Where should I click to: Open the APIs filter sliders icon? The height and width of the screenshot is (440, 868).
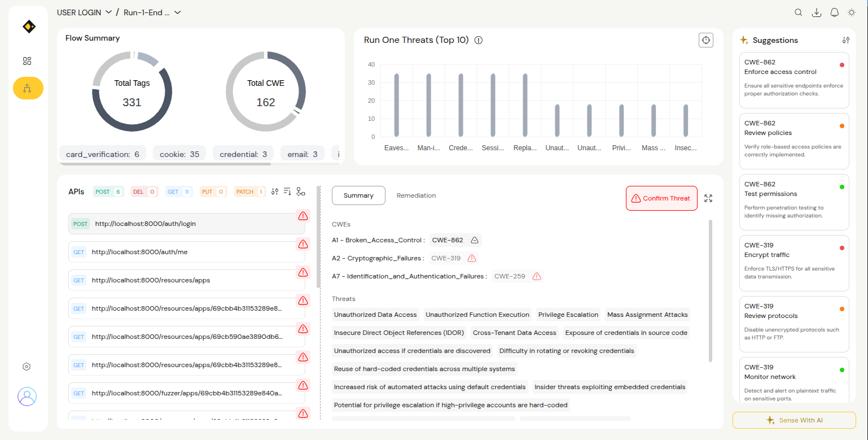[x=275, y=191]
